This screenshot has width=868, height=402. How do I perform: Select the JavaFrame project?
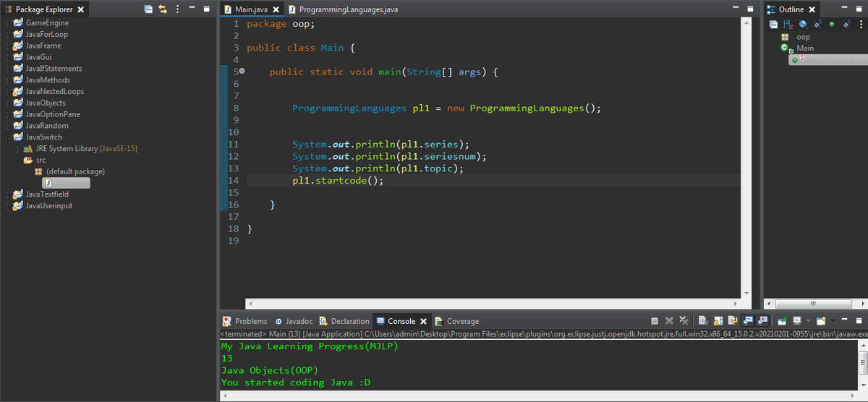coord(43,46)
